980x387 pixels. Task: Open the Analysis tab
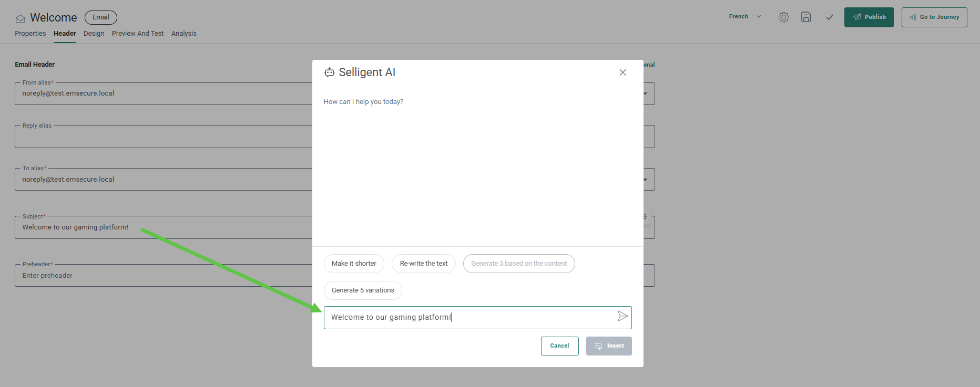(x=184, y=34)
